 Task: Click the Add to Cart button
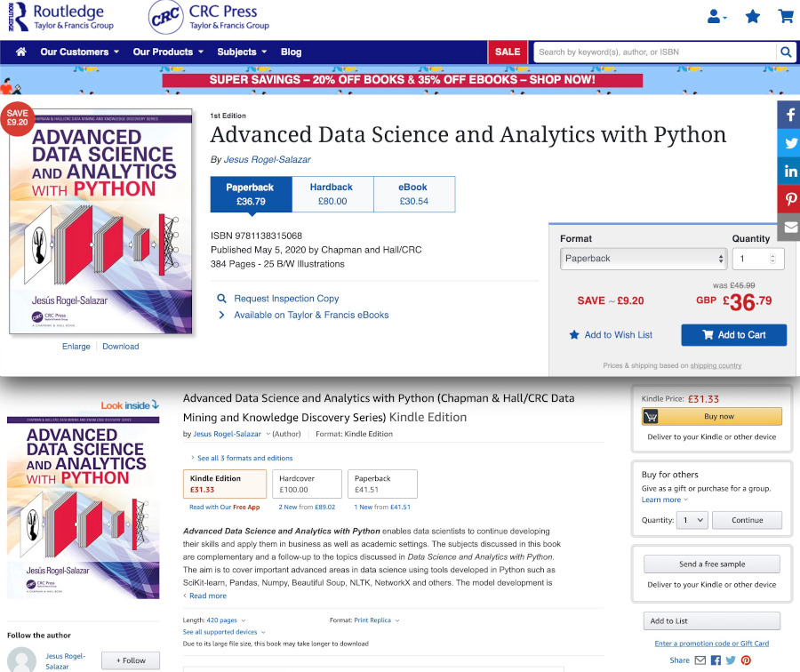point(734,334)
